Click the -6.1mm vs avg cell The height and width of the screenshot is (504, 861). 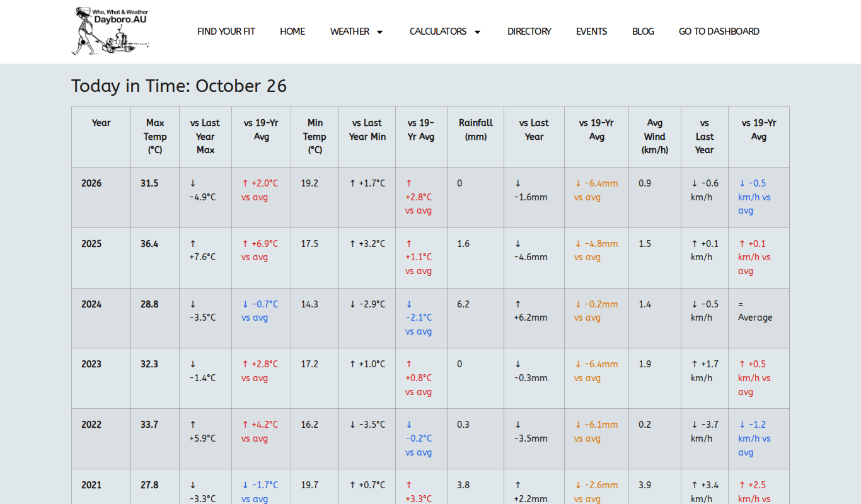[x=597, y=438]
